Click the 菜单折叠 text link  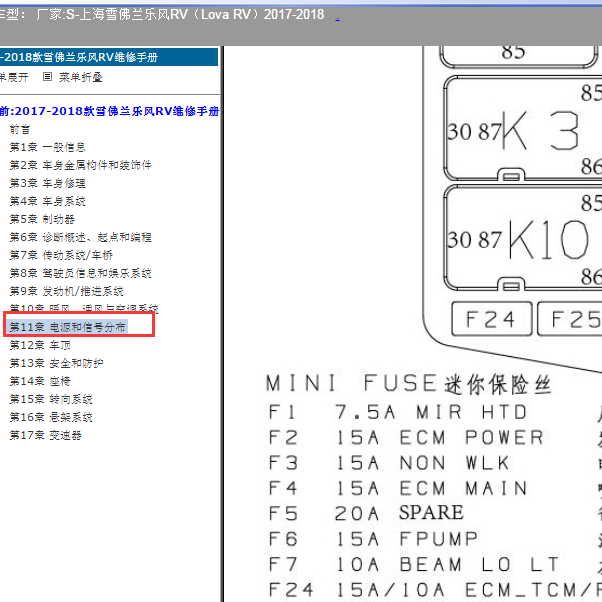tap(81, 77)
